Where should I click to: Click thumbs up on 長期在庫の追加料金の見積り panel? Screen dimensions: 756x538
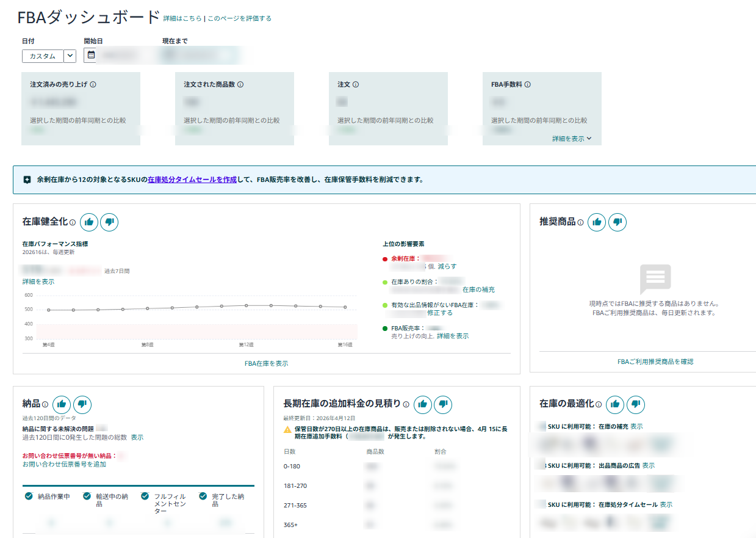[423, 404]
